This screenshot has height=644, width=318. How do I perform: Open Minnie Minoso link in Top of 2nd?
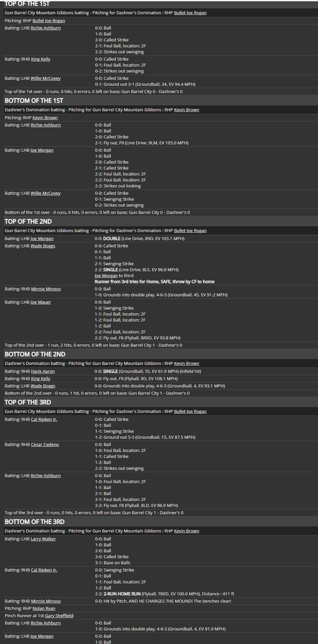(x=46, y=289)
